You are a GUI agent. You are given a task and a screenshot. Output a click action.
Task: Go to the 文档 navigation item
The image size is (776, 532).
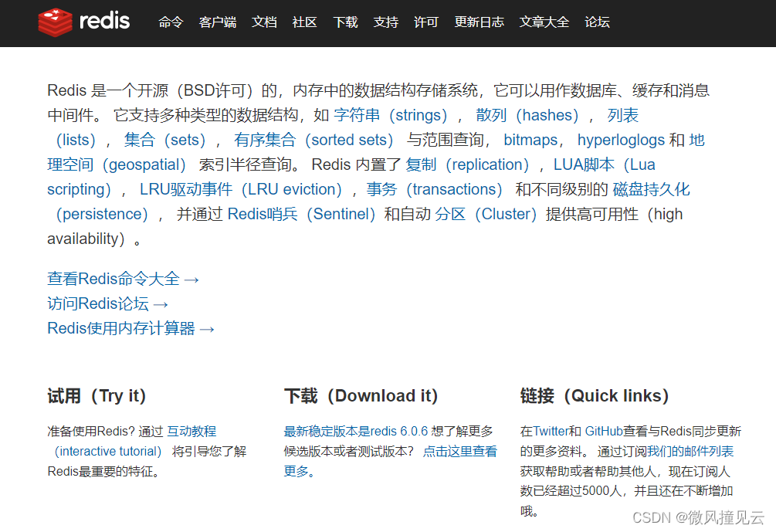tap(264, 22)
